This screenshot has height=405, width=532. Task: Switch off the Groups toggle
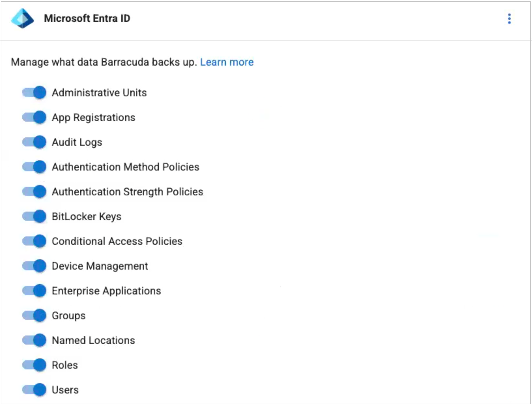click(34, 315)
